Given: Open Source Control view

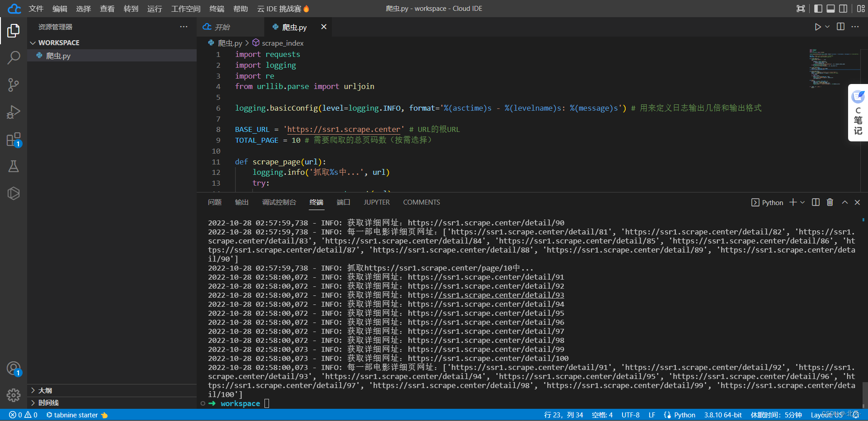Looking at the screenshot, I should point(14,85).
